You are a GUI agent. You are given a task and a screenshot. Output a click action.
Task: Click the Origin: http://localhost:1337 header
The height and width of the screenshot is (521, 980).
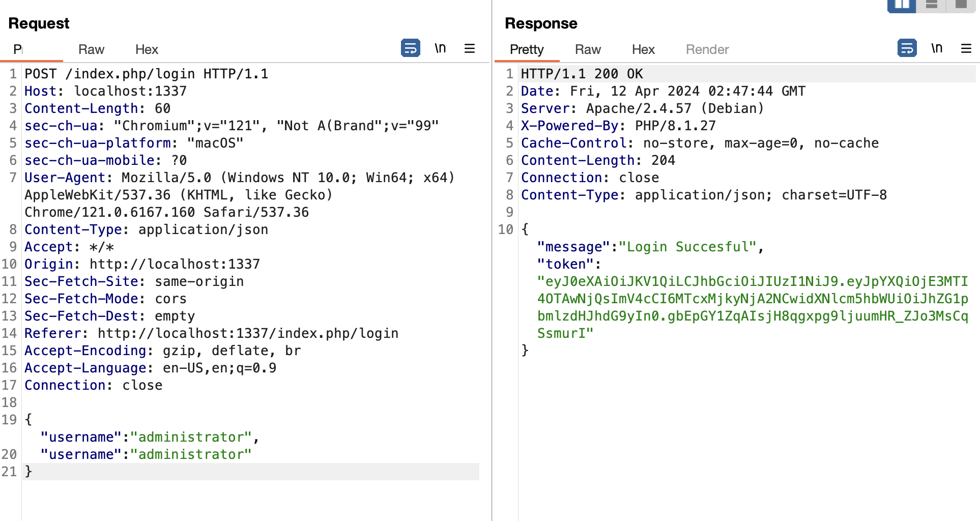[142, 264]
